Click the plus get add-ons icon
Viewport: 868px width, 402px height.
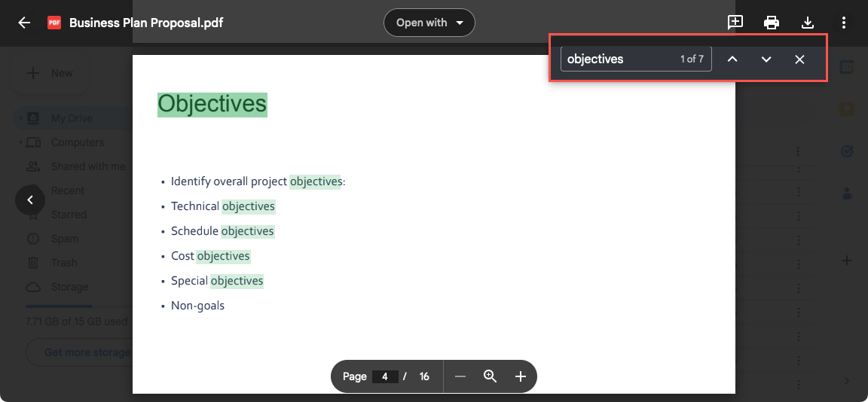[x=846, y=260]
